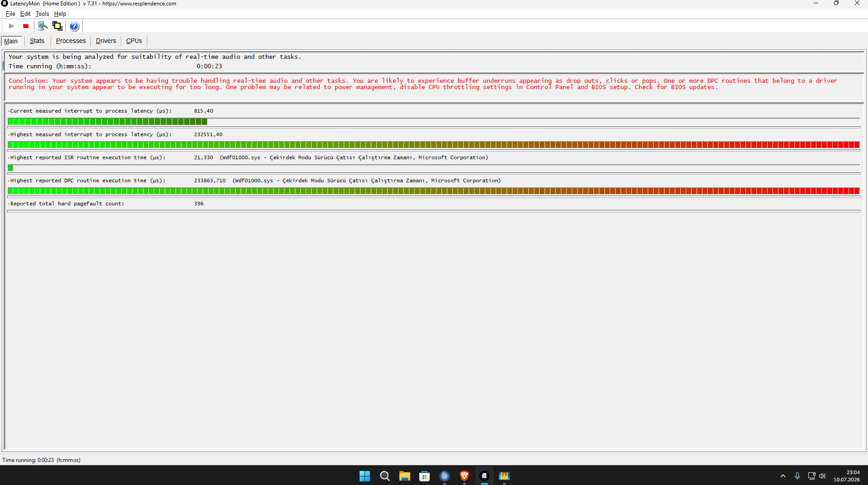
Task: Click the highest DPC execution time bar
Action: [x=434, y=191]
